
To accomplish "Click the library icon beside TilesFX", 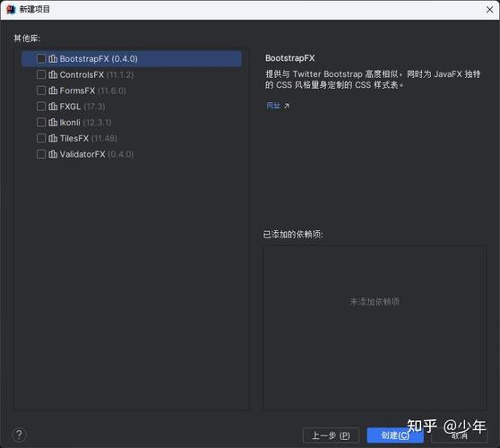I will coord(53,138).
